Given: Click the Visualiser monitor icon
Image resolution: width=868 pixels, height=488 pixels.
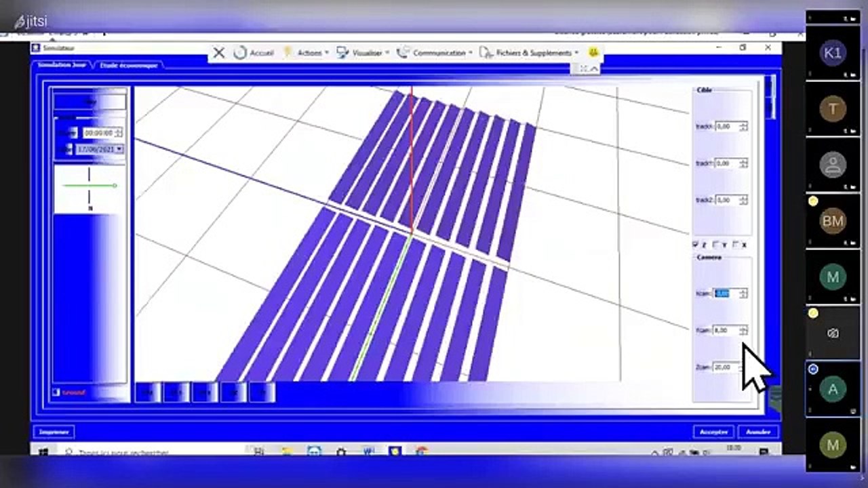Looking at the screenshot, I should (342, 52).
